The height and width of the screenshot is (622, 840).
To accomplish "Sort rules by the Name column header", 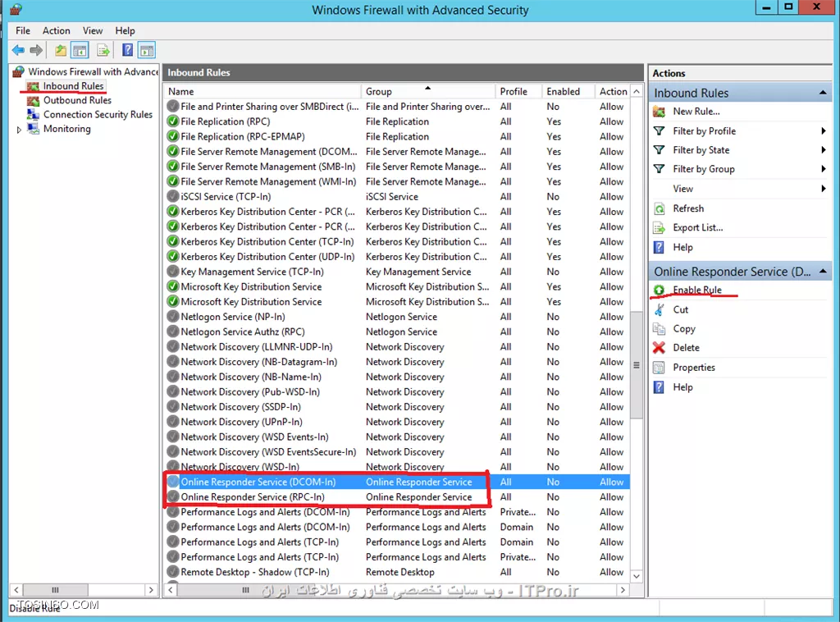I will pyautogui.click(x=262, y=92).
